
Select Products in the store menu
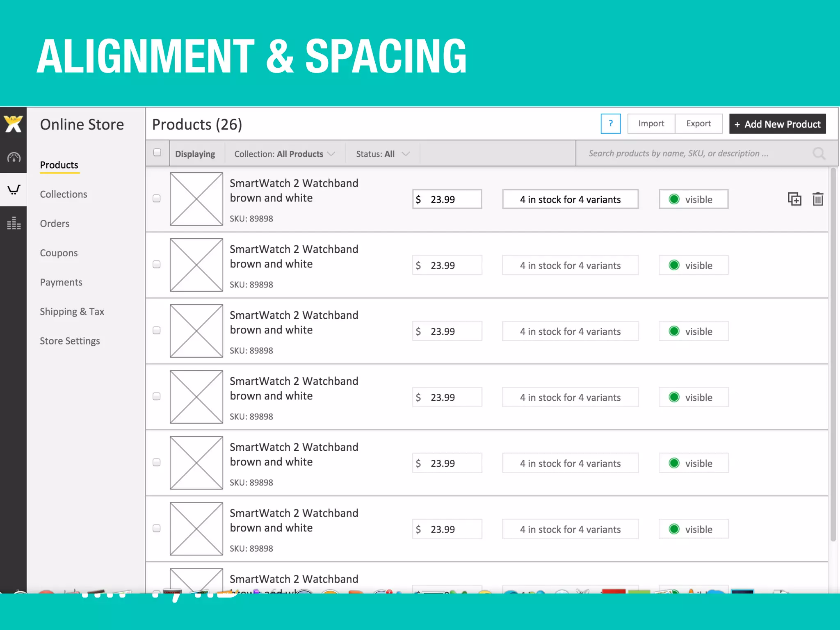(59, 165)
